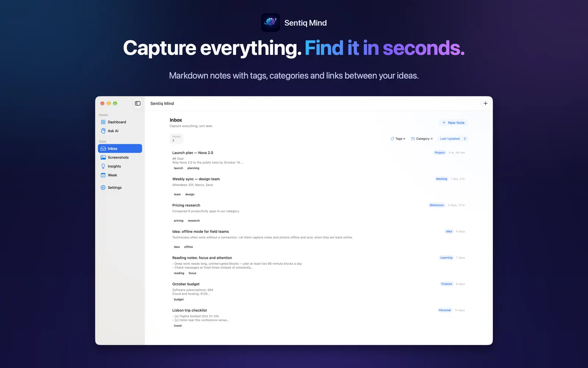Open Dashboard in the sidebar
The height and width of the screenshot is (368, 588).
[x=120, y=122]
